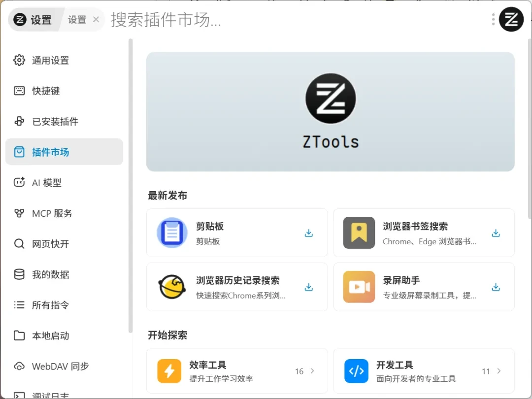Click the 本地启动 folder icon
This screenshot has height=399, width=532.
click(19, 335)
